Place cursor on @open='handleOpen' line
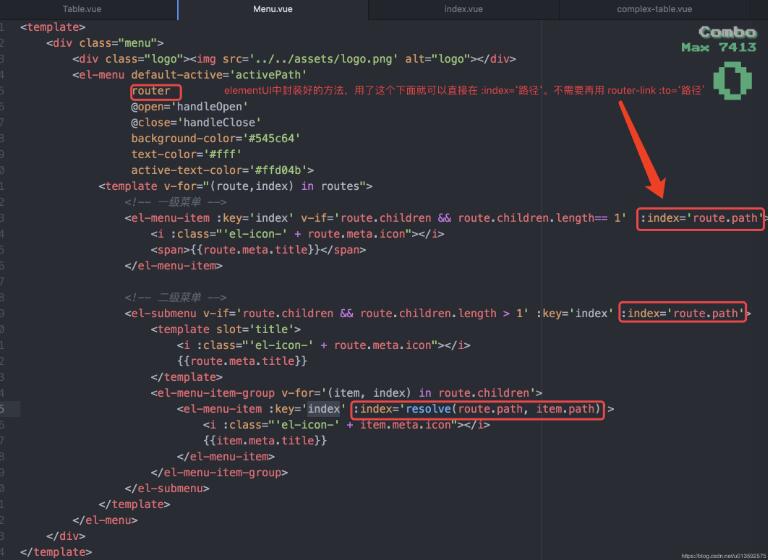This screenshot has height=560, width=768. coord(190,107)
